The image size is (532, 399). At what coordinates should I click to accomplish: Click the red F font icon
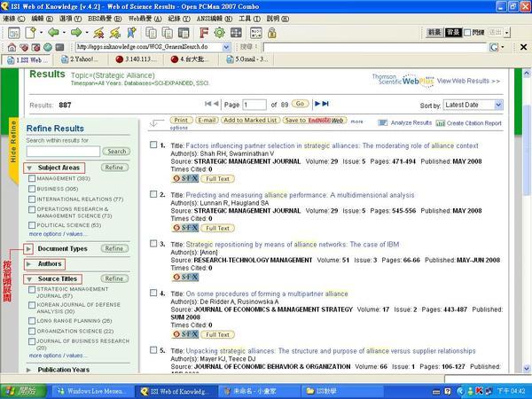click(x=204, y=33)
